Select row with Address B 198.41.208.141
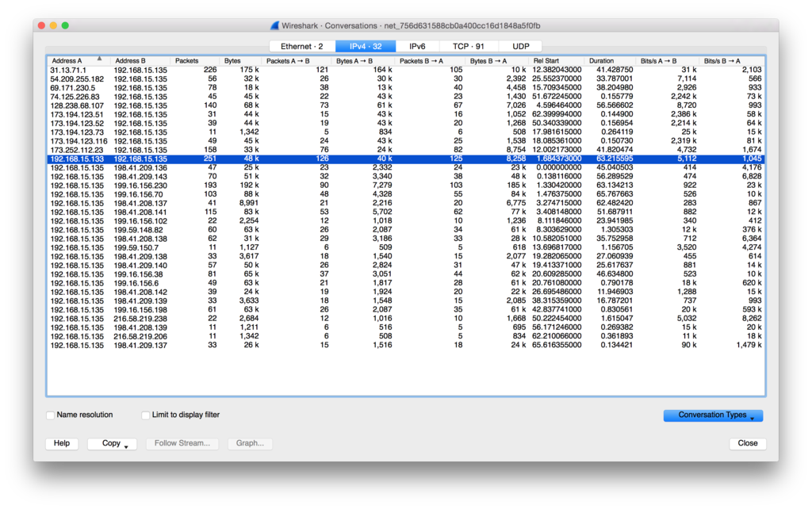 pyautogui.click(x=406, y=212)
